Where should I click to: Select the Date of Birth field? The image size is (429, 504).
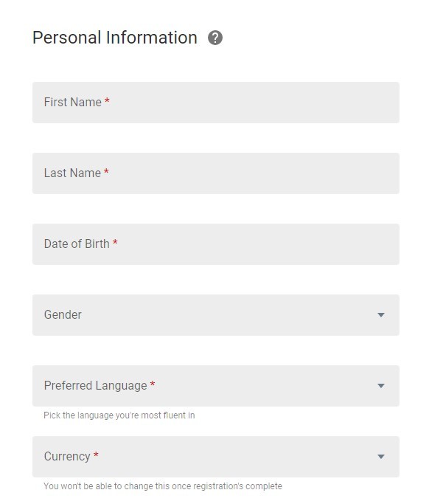(x=216, y=244)
